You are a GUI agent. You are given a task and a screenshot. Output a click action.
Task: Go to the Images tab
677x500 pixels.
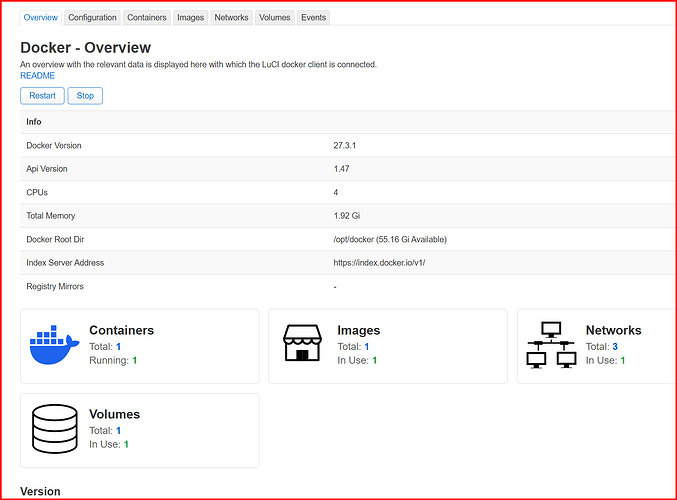tap(190, 18)
